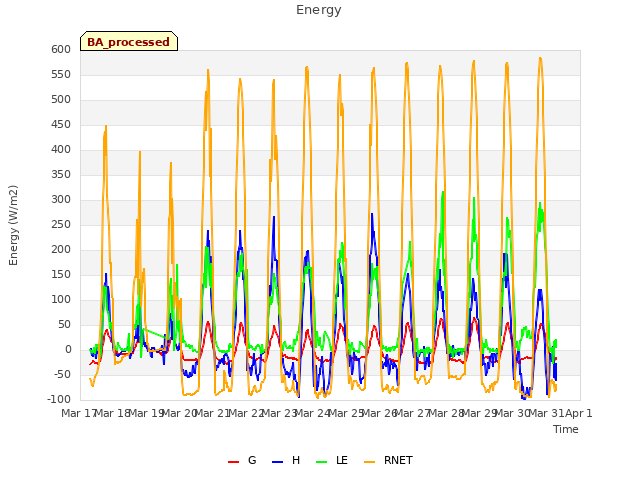640x480 pixels.
Task: Toggle the G series legend entry
Action: tap(242, 460)
